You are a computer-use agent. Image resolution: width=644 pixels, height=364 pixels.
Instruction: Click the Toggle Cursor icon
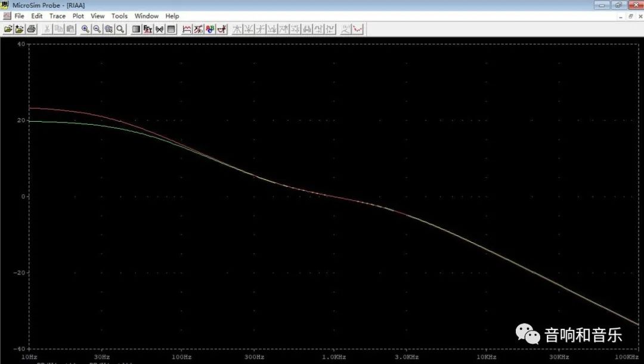click(x=222, y=29)
